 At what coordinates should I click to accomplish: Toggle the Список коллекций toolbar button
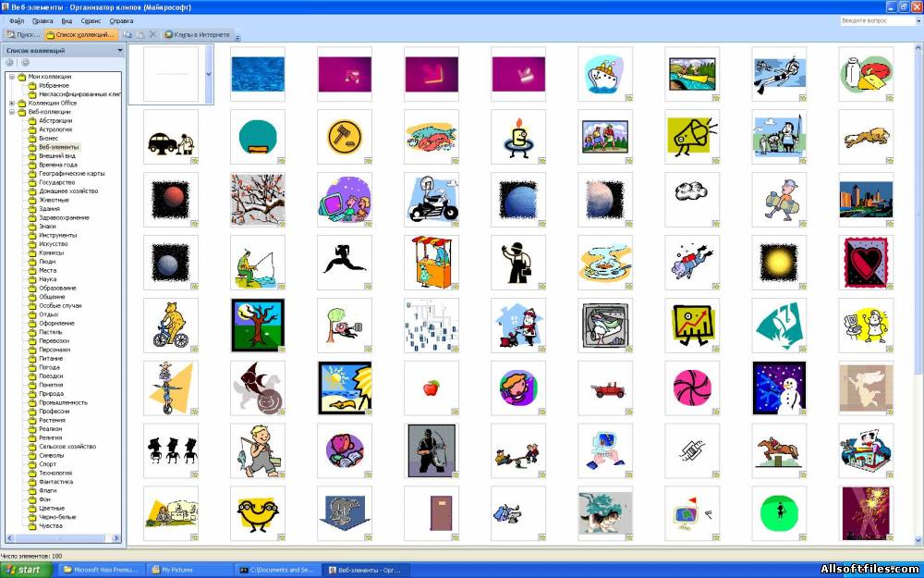point(80,35)
